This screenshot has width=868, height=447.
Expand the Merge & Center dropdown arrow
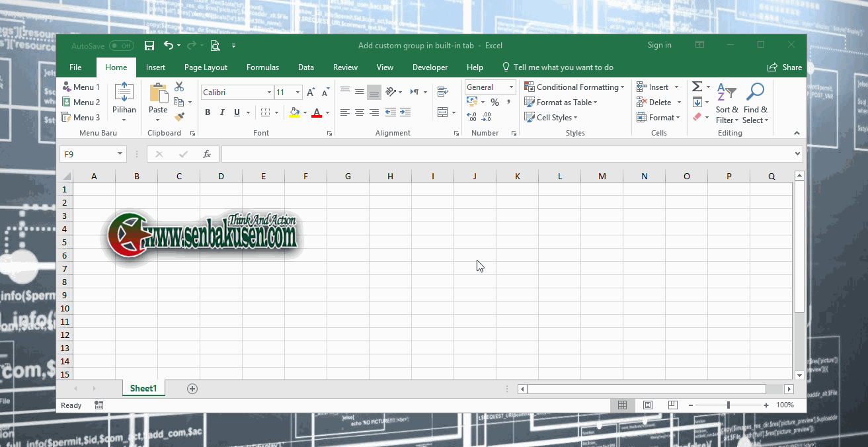(x=454, y=112)
